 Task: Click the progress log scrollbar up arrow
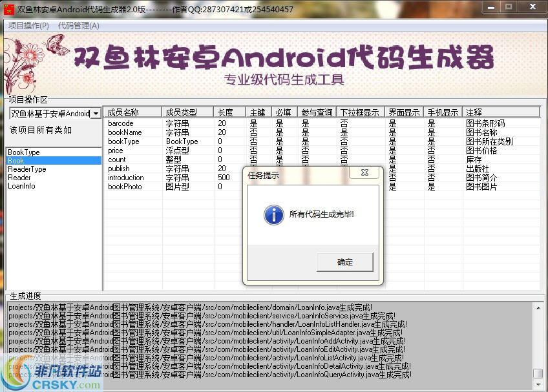click(538, 308)
